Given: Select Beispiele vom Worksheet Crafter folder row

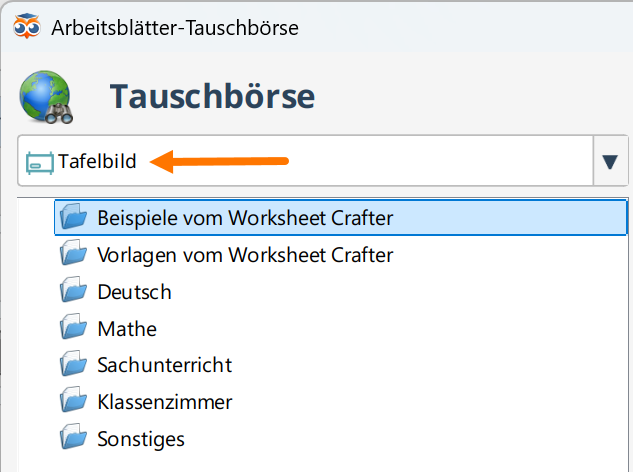Looking at the screenshot, I should click(x=341, y=218).
